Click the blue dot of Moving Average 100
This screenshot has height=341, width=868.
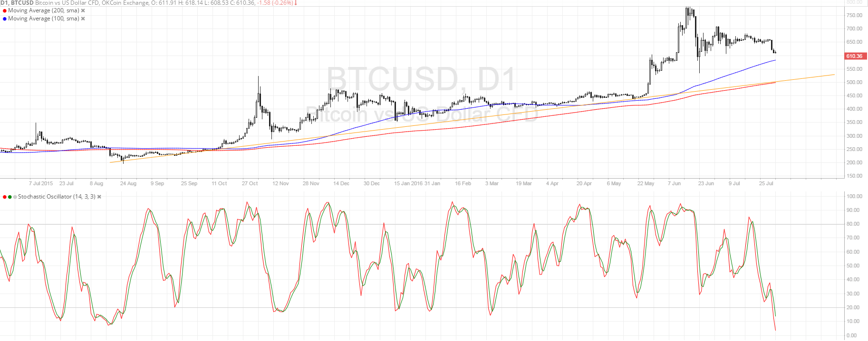click(x=5, y=19)
